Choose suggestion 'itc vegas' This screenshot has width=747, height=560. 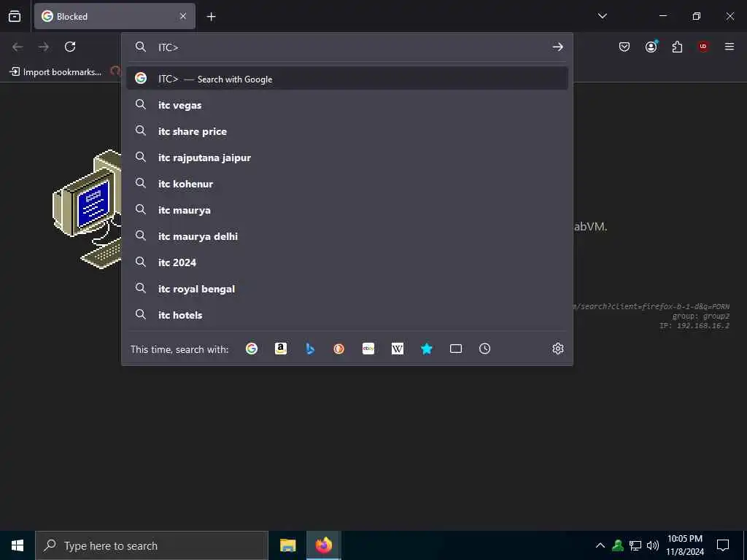pos(347,105)
